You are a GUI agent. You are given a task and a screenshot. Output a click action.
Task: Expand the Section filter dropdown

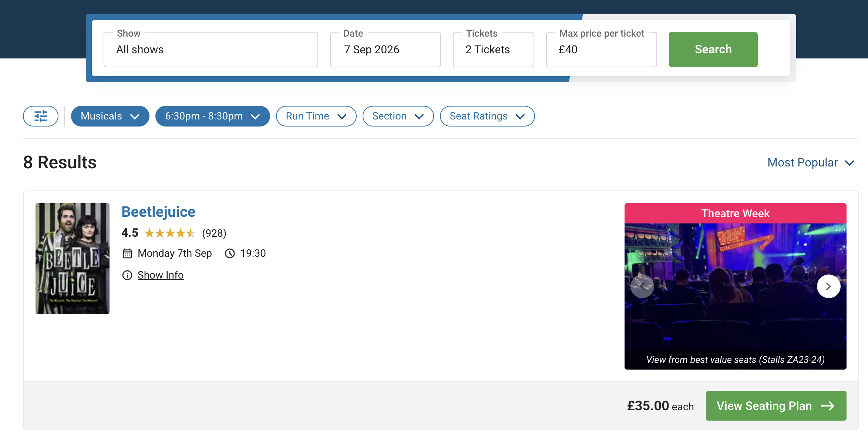pyautogui.click(x=398, y=116)
